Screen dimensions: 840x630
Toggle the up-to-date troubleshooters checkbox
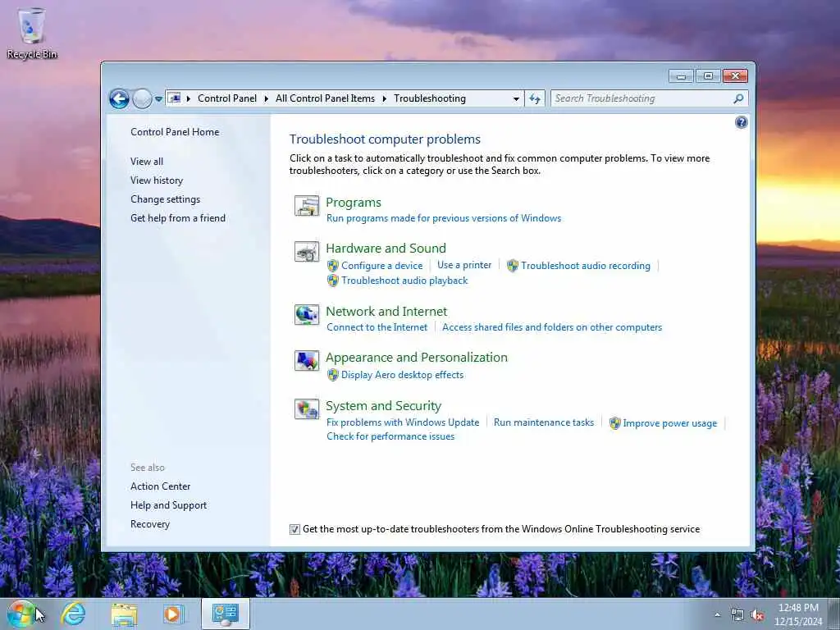point(294,529)
